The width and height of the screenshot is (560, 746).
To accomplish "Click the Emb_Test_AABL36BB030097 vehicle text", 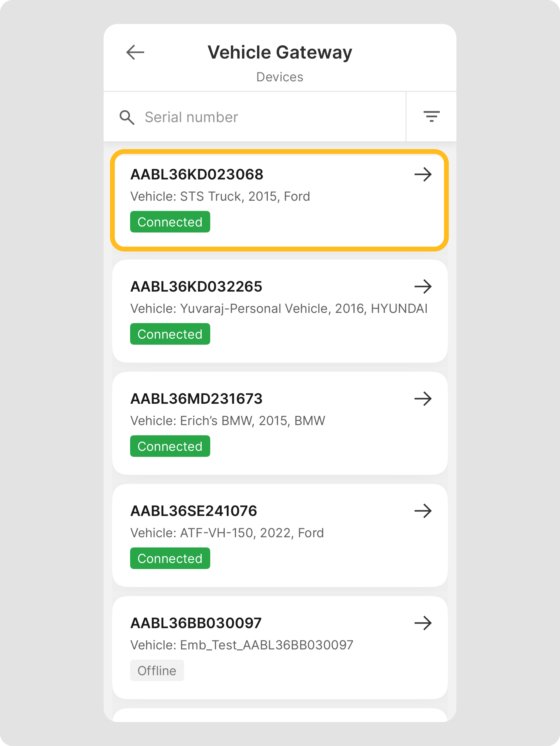I will [242, 645].
